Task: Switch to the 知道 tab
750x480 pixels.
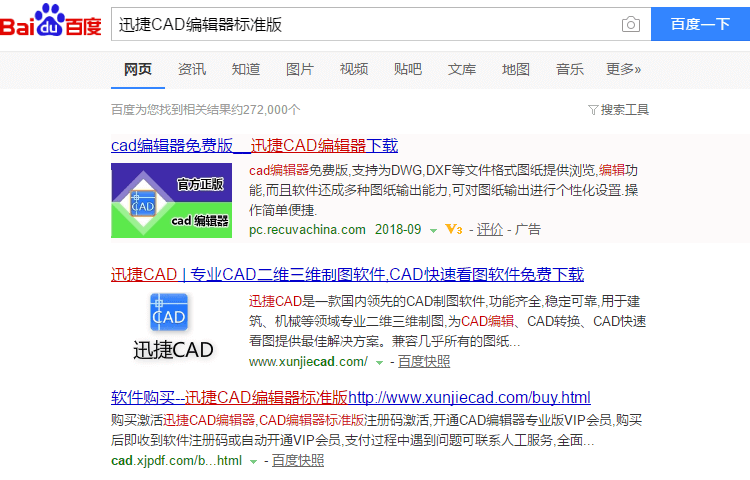Action: 246,69
